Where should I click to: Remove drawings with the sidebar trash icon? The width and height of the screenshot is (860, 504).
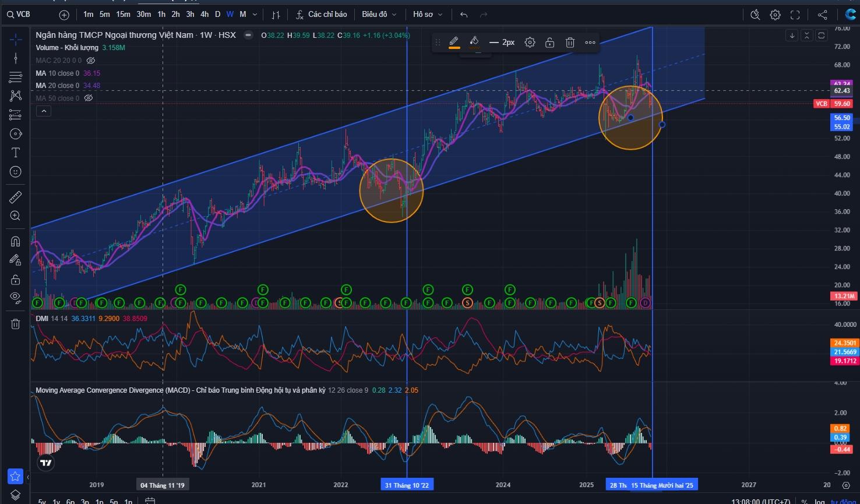pyautogui.click(x=16, y=324)
